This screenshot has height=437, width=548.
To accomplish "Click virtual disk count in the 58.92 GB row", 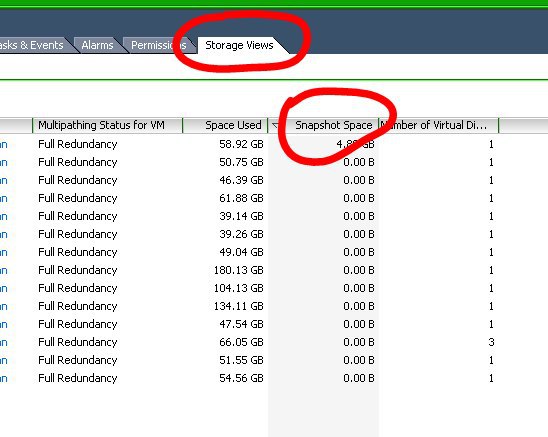I will pos(491,144).
